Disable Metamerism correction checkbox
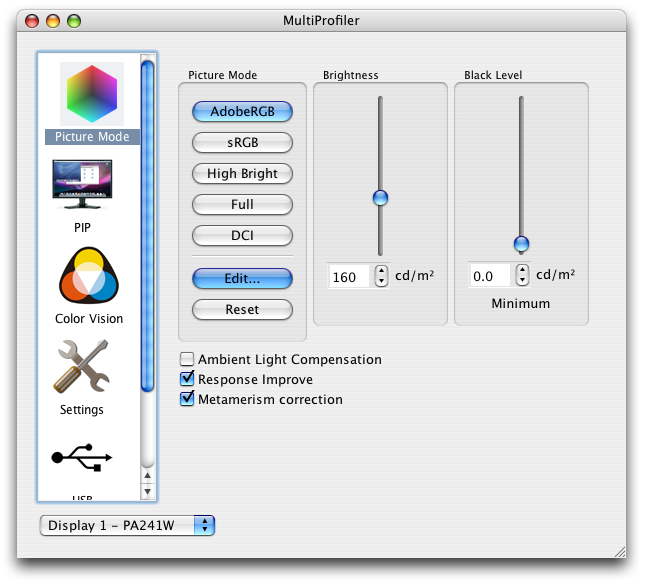The height and width of the screenshot is (584, 653). (x=187, y=400)
